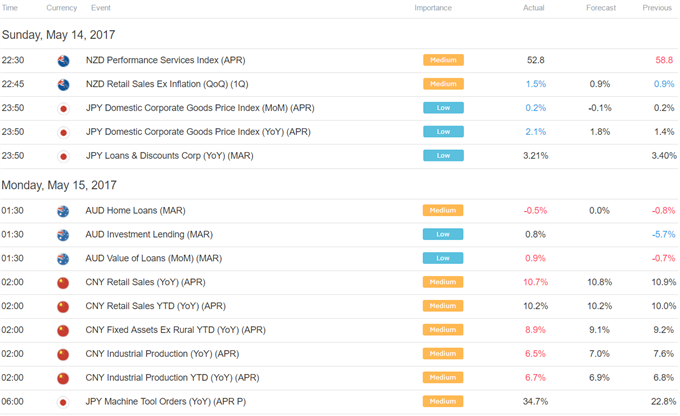Click Medium badge for Fixed Assets Ex Rural
Image resolution: width=680 pixels, height=416 pixels.
coord(443,330)
